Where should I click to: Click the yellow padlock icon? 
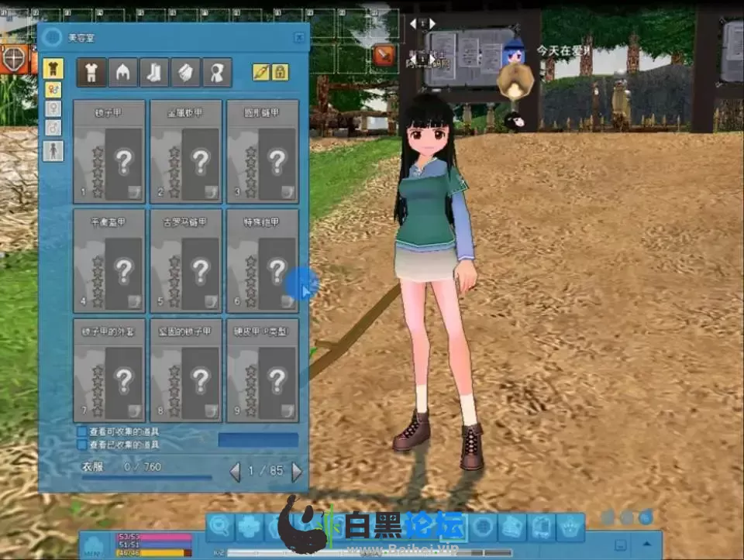tap(281, 73)
